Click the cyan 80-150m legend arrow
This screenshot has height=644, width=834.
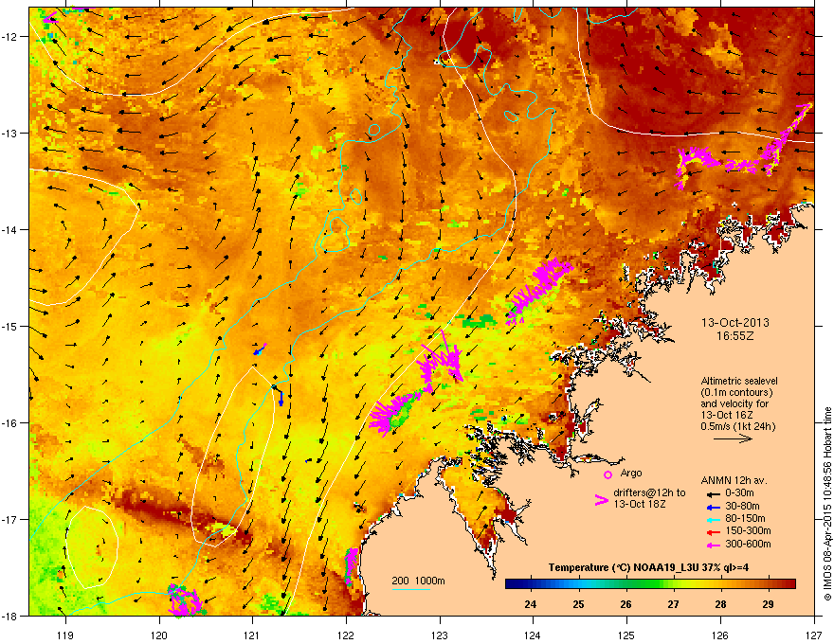tap(713, 519)
